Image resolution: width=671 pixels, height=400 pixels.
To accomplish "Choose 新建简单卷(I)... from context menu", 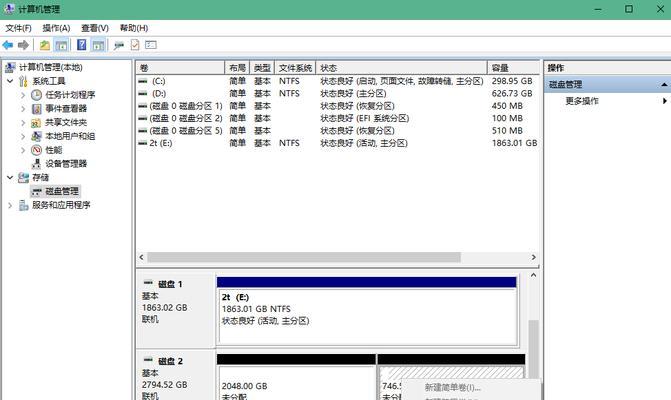I will (453, 388).
